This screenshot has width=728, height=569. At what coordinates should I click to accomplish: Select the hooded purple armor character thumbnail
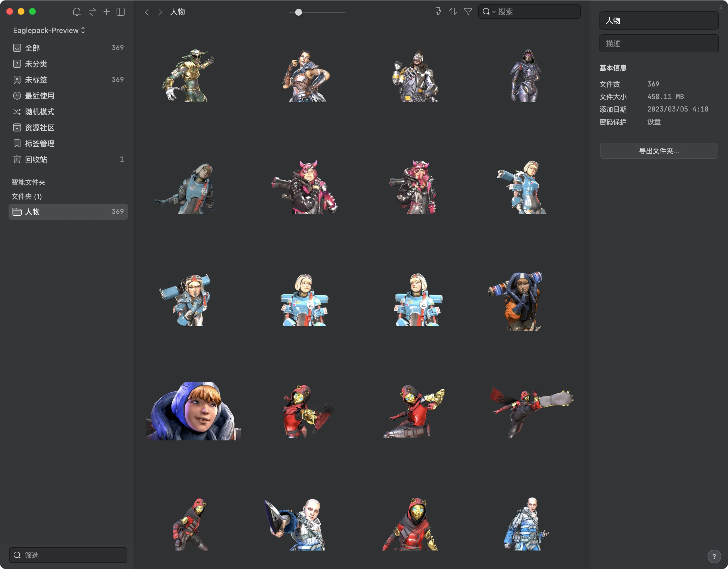(x=526, y=75)
